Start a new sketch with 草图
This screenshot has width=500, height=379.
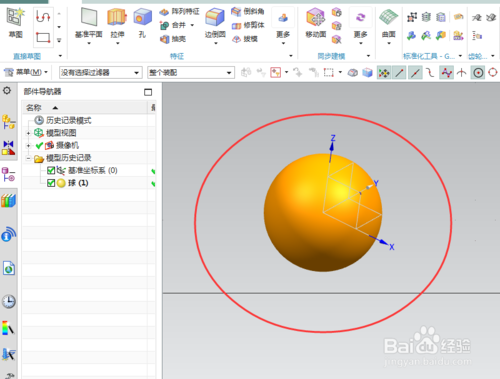tap(15, 23)
